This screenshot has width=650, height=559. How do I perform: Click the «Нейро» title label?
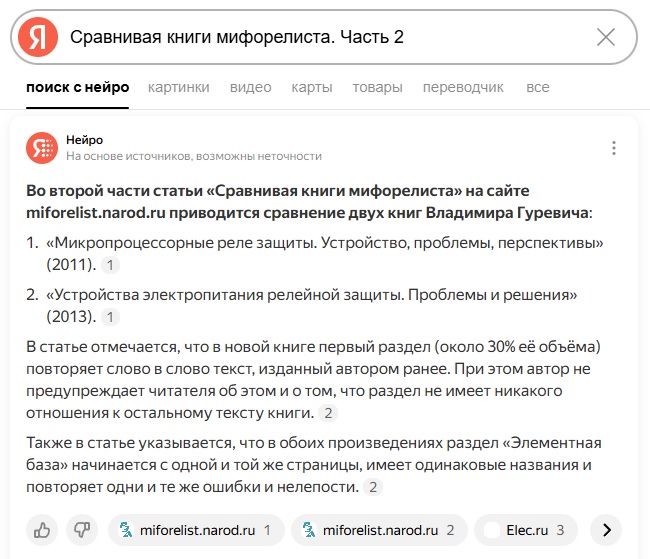pos(85,140)
